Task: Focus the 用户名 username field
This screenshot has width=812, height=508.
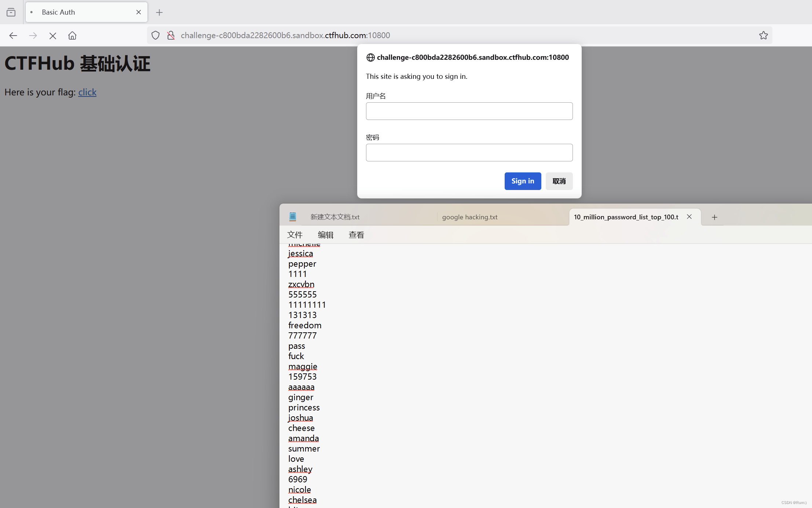Action: coord(469,111)
